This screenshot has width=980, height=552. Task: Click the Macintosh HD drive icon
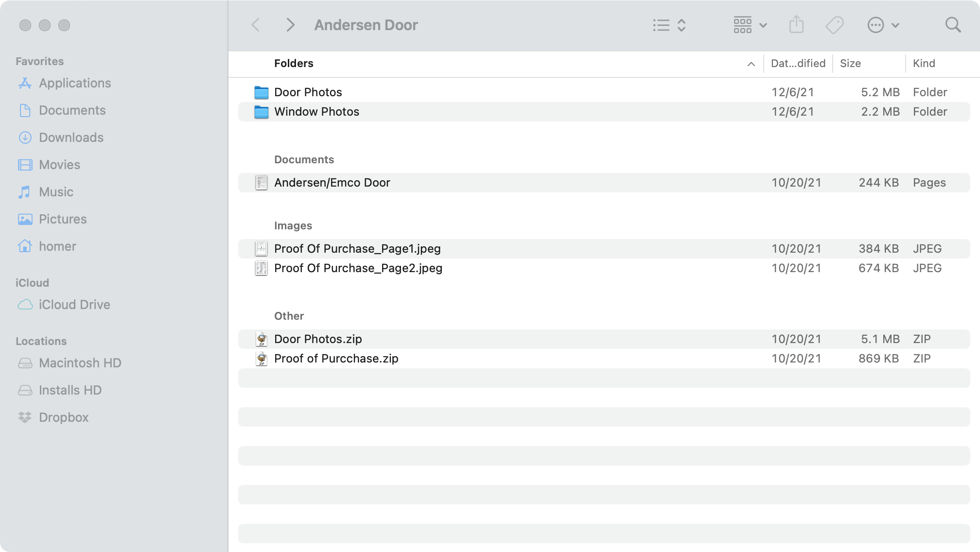click(25, 363)
